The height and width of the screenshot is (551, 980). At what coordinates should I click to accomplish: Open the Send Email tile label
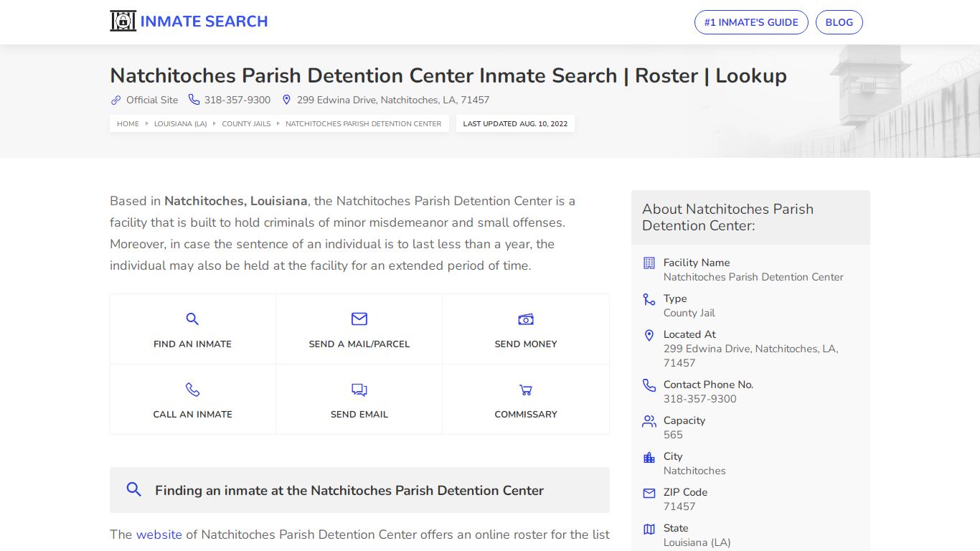point(359,414)
